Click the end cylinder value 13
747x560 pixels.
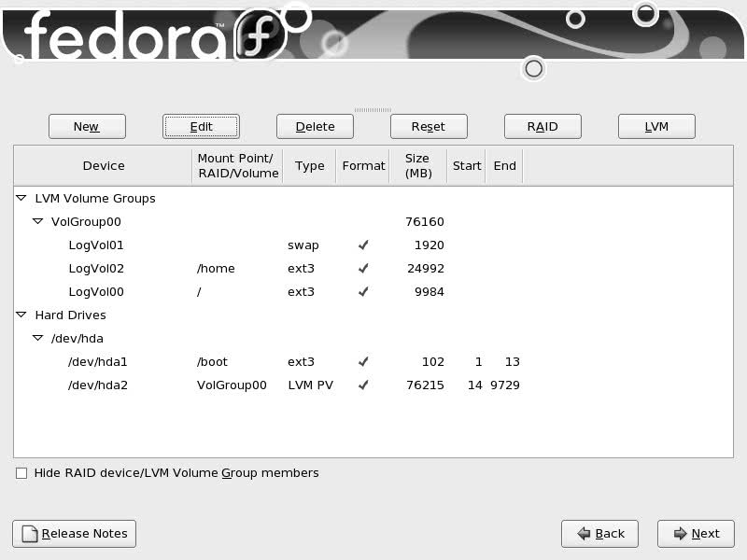[513, 362]
